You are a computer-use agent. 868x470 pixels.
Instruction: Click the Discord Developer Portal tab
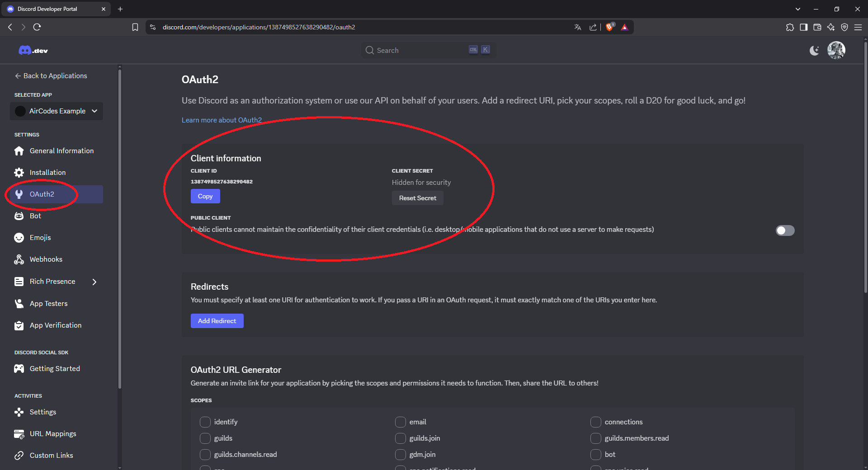(56, 9)
